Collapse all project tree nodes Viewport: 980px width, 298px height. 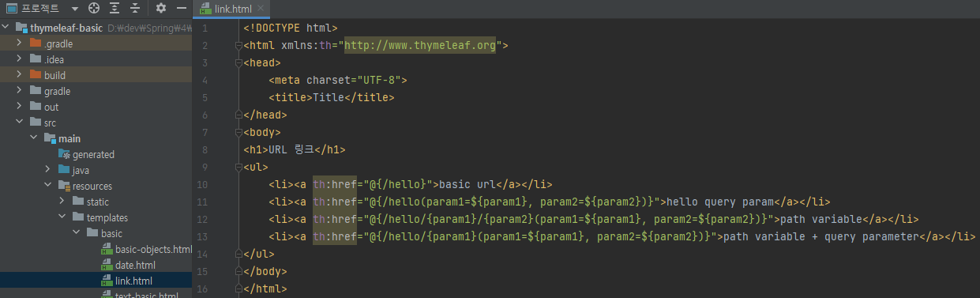click(135, 8)
